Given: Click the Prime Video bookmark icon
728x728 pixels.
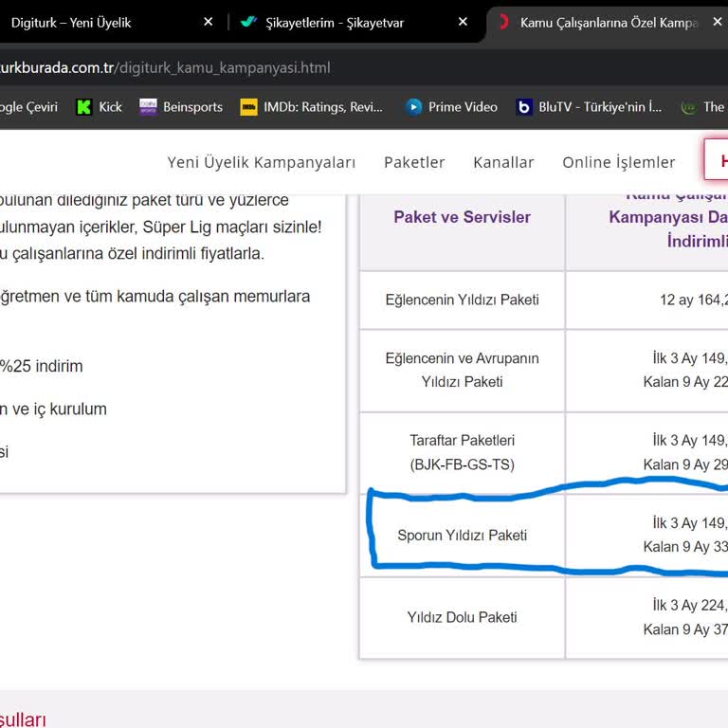Looking at the screenshot, I should (413, 107).
